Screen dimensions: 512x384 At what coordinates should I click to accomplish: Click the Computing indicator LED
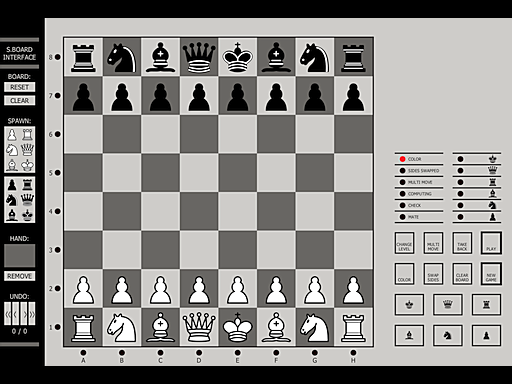pos(402,194)
